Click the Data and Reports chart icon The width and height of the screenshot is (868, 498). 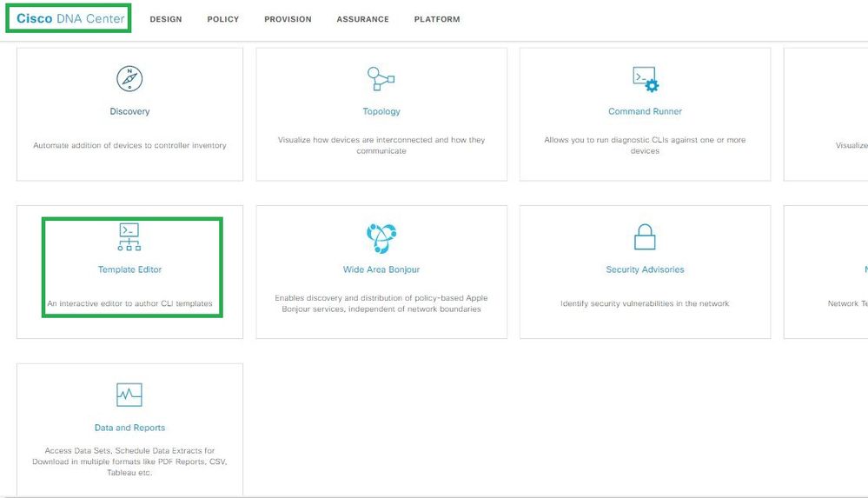[x=129, y=395]
